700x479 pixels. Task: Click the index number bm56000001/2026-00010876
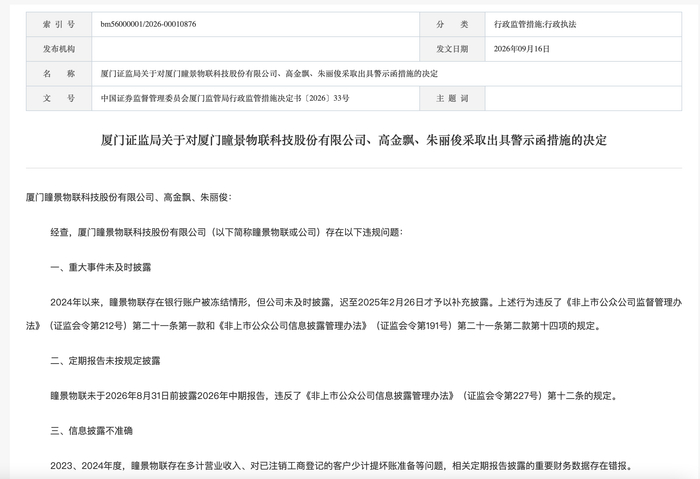tap(148, 24)
